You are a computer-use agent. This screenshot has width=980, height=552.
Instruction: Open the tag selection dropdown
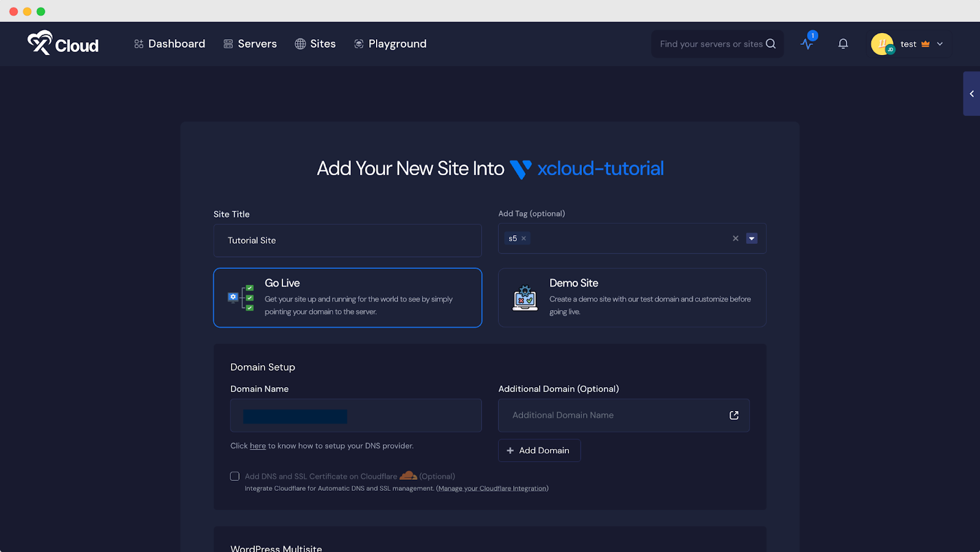coord(752,238)
